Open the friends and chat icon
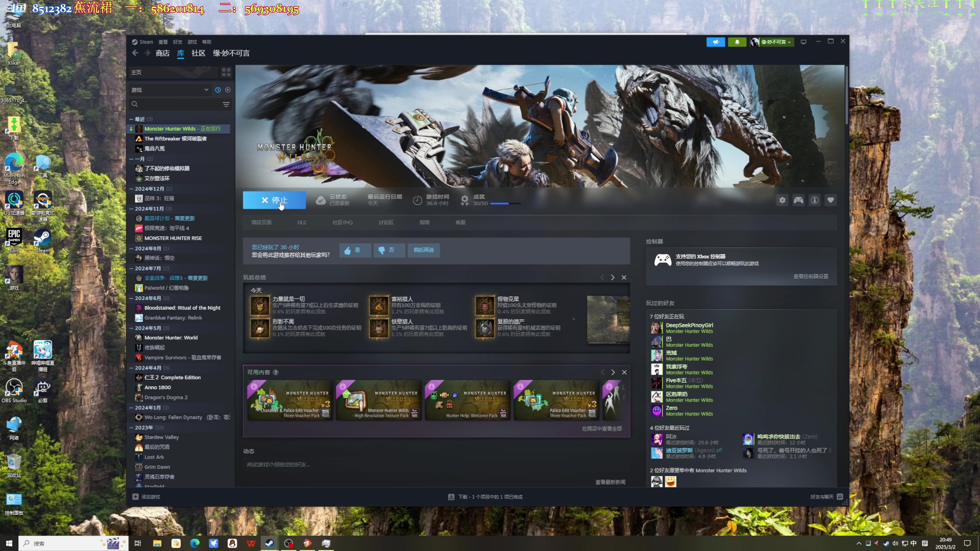Image resolution: width=980 pixels, height=551 pixels. (840, 496)
